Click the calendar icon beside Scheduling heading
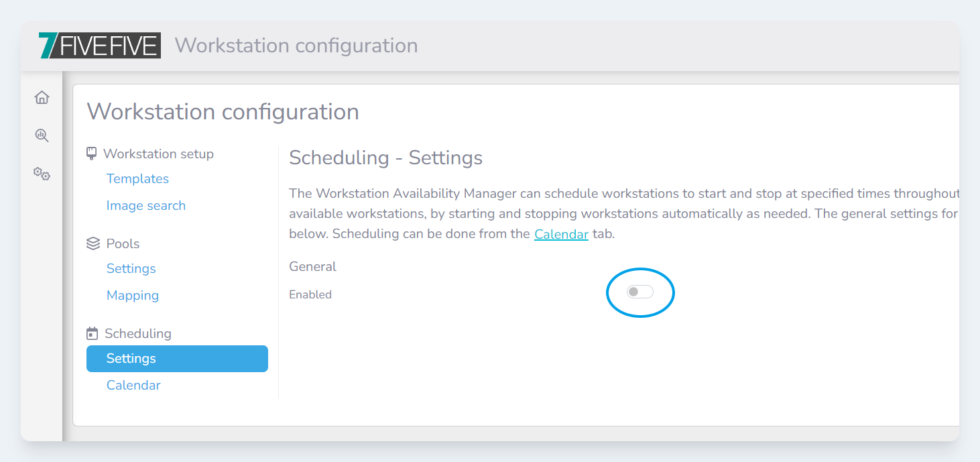Screen dimensions: 980x462 pos(93,333)
